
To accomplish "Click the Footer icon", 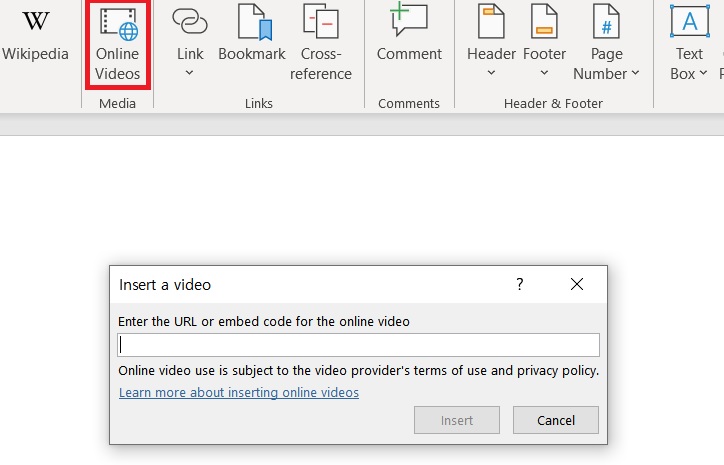I will 544,21.
